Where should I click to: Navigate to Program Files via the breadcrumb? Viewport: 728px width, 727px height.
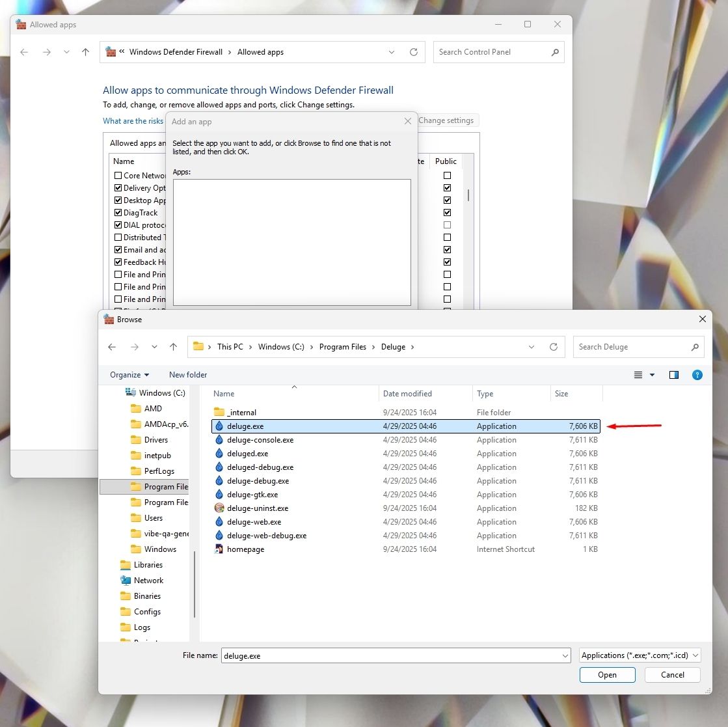pos(343,346)
